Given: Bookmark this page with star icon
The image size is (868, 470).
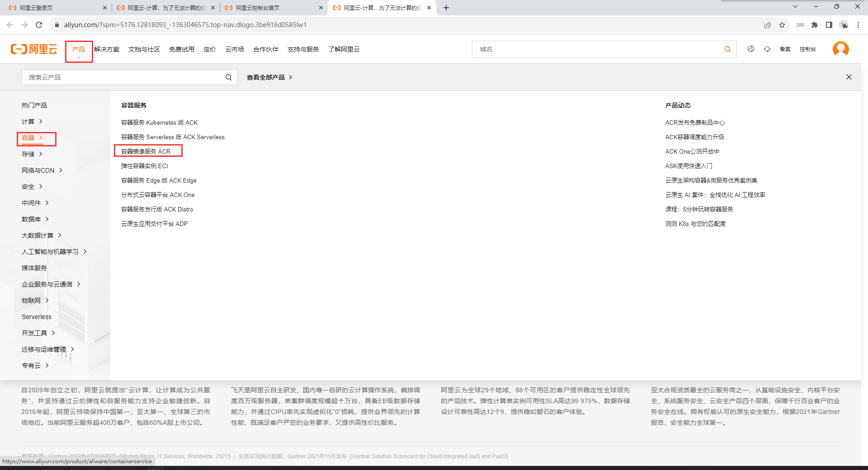Looking at the screenshot, I should (x=782, y=25).
